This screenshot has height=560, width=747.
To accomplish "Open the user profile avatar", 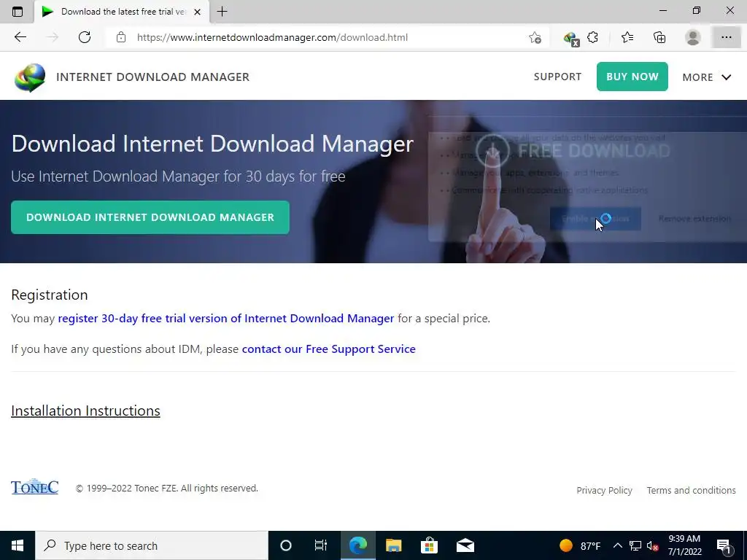I will point(693,37).
